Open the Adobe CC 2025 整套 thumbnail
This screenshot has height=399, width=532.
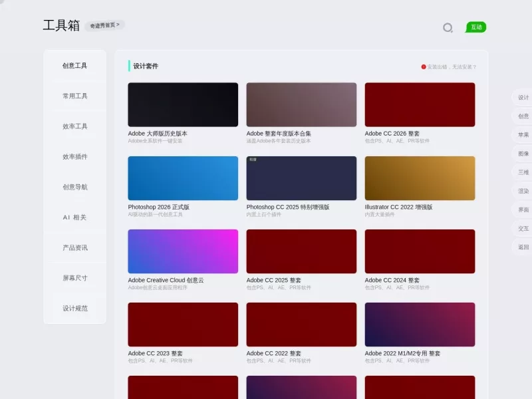[301, 251]
